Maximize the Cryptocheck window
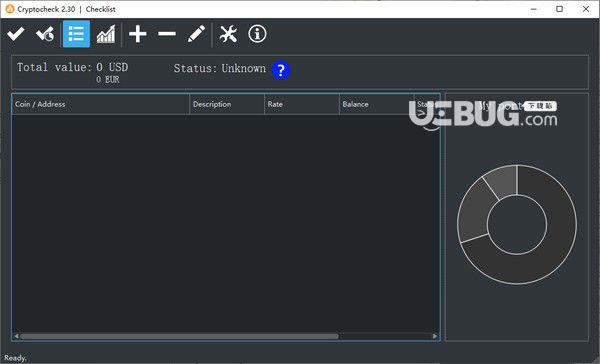This screenshot has width=600, height=364. point(559,9)
